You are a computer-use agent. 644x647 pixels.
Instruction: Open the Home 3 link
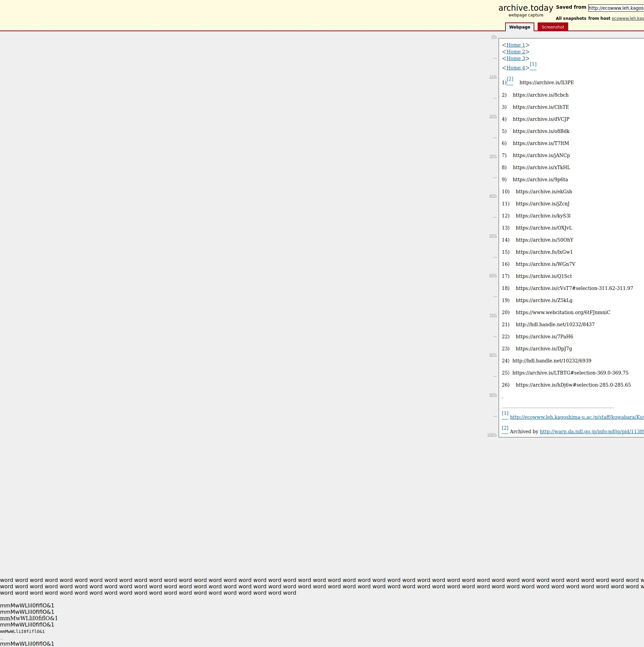516,58
